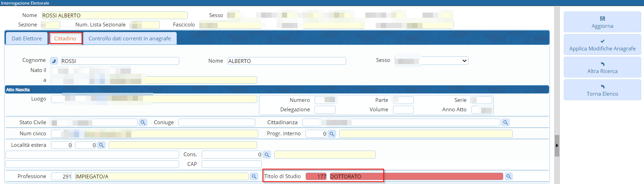This screenshot has width=644, height=184.
Task: Open Cittadinanza search magnifier icon
Action: click(x=505, y=122)
